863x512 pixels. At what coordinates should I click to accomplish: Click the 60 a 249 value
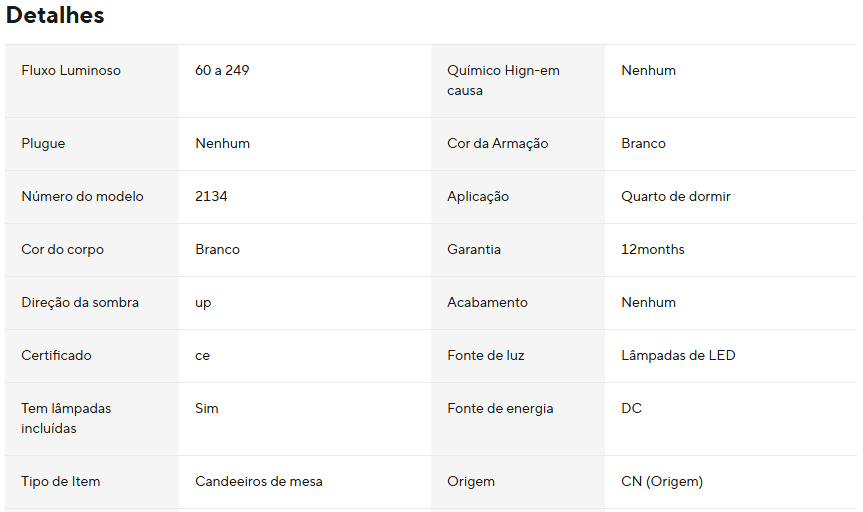222,70
